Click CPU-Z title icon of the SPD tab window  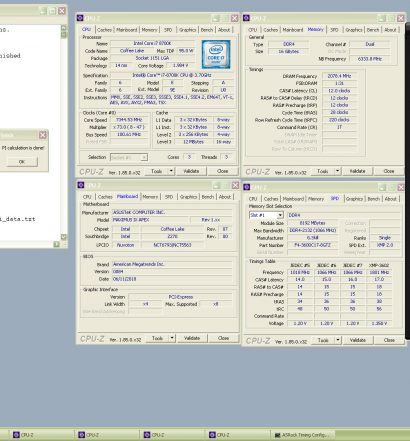[247, 187]
